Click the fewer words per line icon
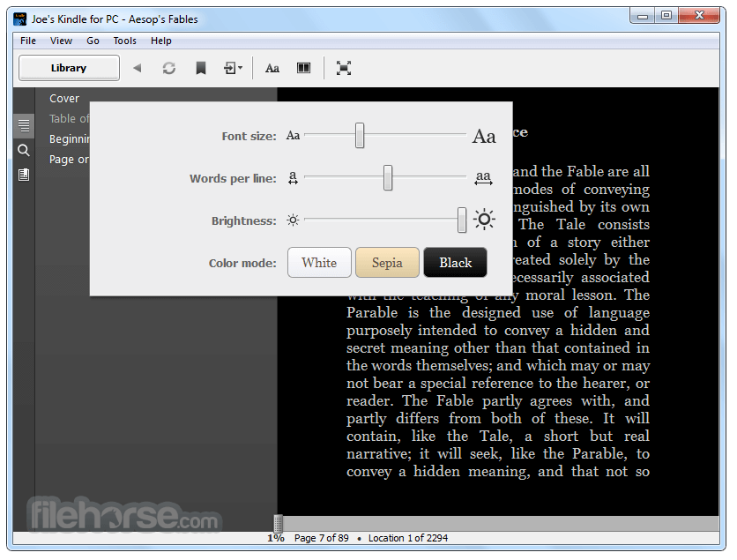The image size is (737, 560). point(293,178)
